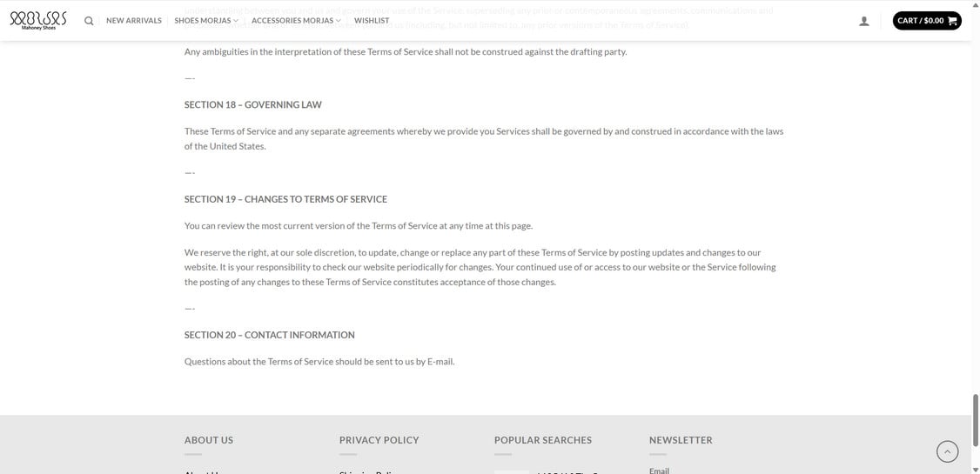
Task: Click the Popular Searches footer heading
Action: coord(542,440)
